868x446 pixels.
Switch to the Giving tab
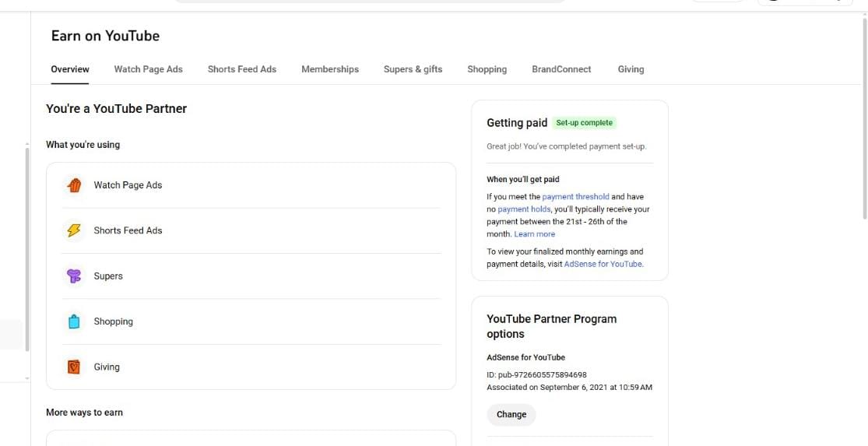pos(631,69)
